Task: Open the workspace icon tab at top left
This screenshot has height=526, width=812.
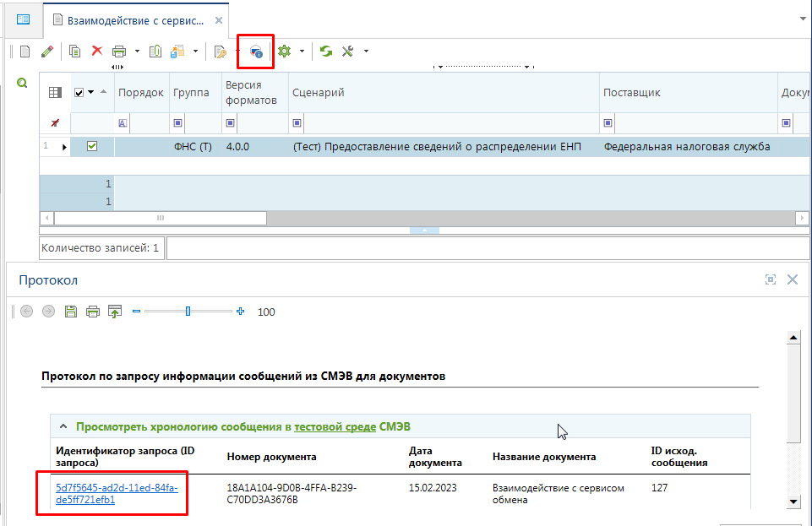Action: 24,19
